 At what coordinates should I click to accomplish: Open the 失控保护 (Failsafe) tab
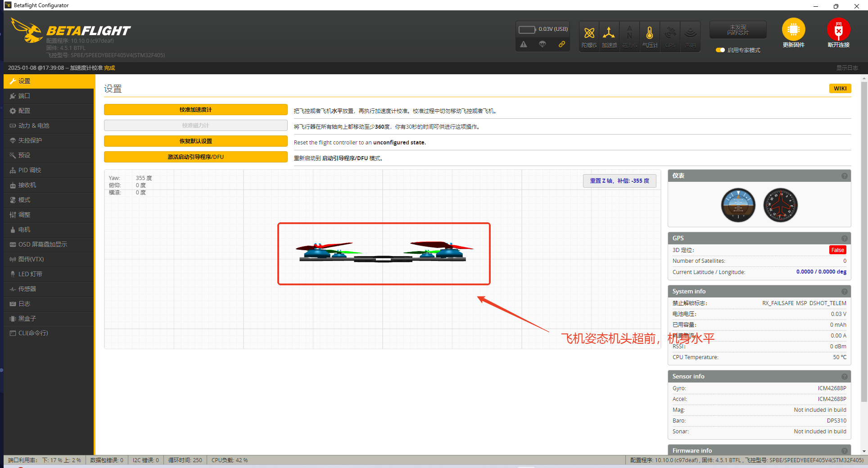pyautogui.click(x=49, y=140)
